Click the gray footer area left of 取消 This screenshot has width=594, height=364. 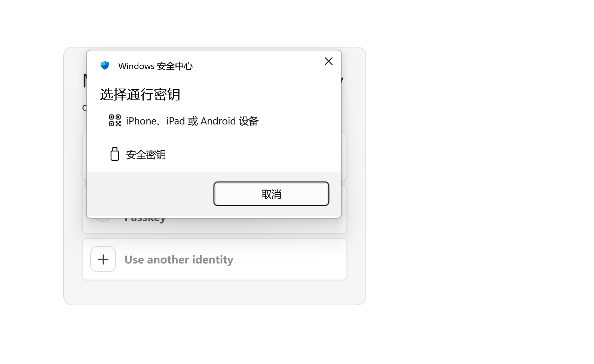[150, 194]
